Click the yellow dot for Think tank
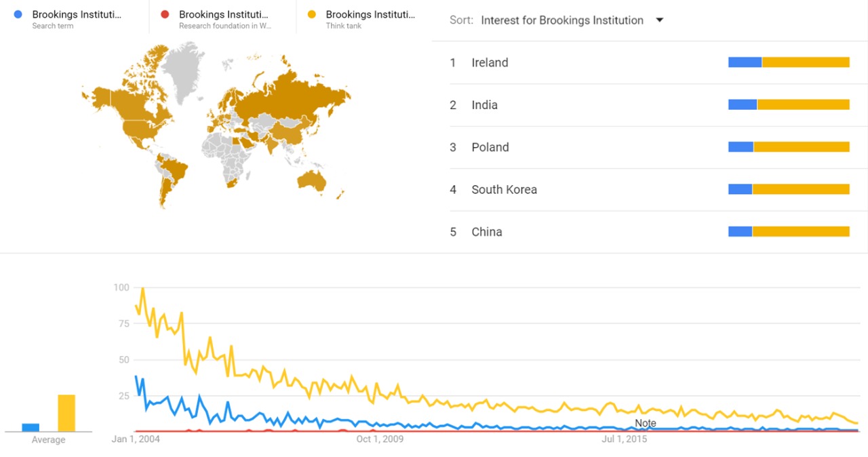This screenshot has height=457, width=868. point(311,14)
